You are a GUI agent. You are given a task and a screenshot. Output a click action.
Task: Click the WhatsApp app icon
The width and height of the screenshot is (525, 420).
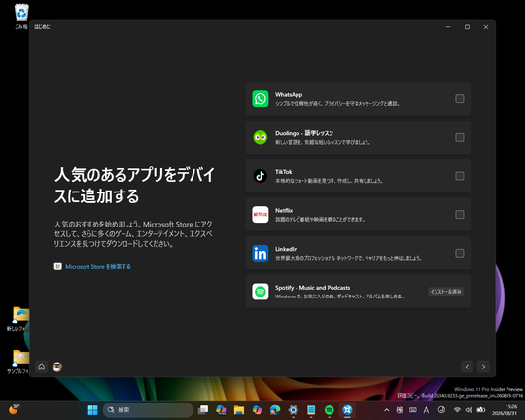pos(261,99)
